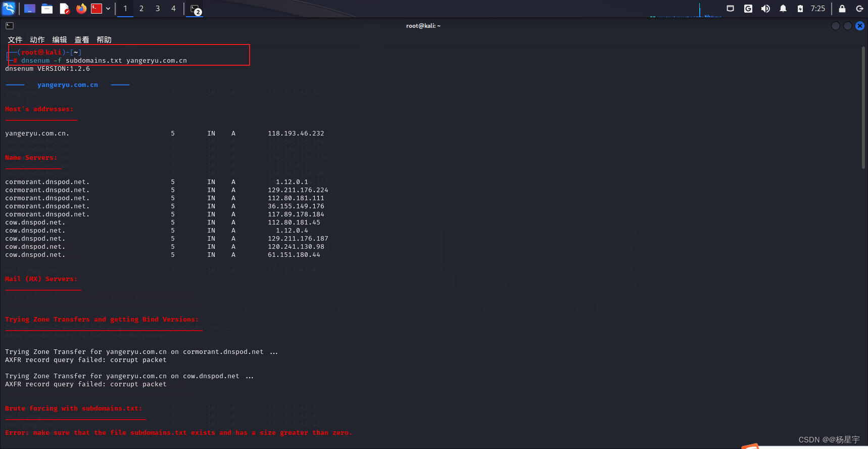Click IP address 129.211.176.224
The image size is (868, 449).
coord(298,190)
